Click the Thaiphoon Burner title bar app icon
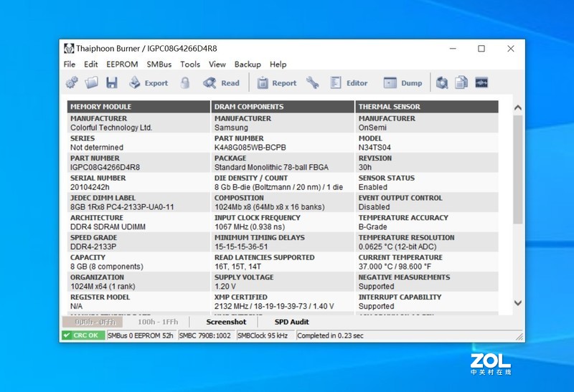The image size is (574, 392). click(x=69, y=49)
